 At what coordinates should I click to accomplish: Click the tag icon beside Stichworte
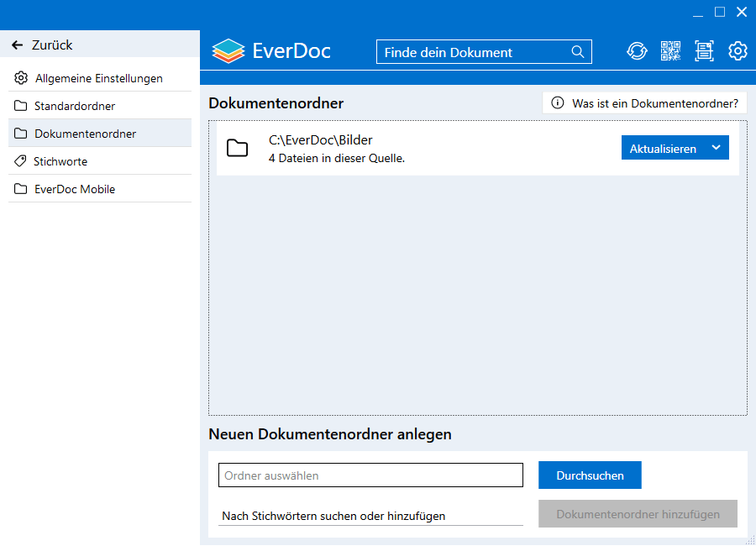coord(19,161)
